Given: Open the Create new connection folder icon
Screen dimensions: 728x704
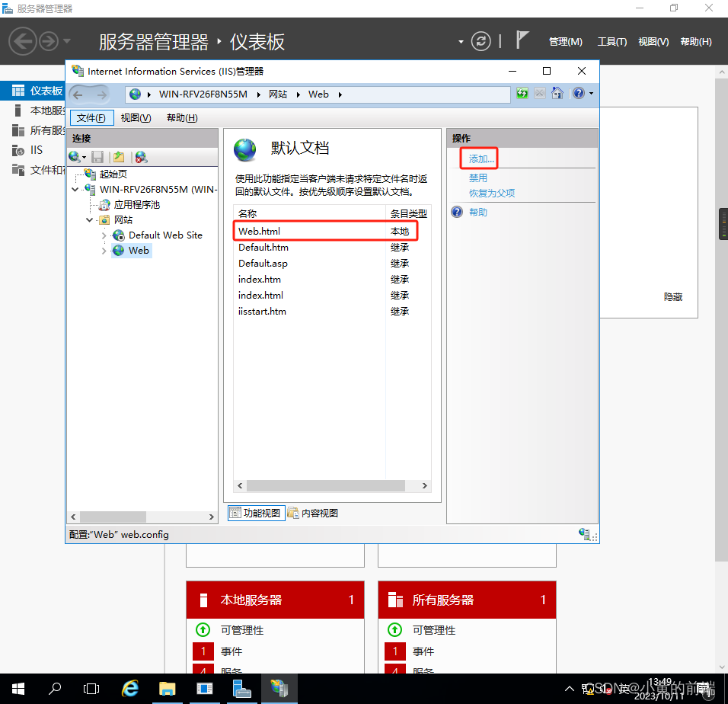Looking at the screenshot, I should coord(119,158).
